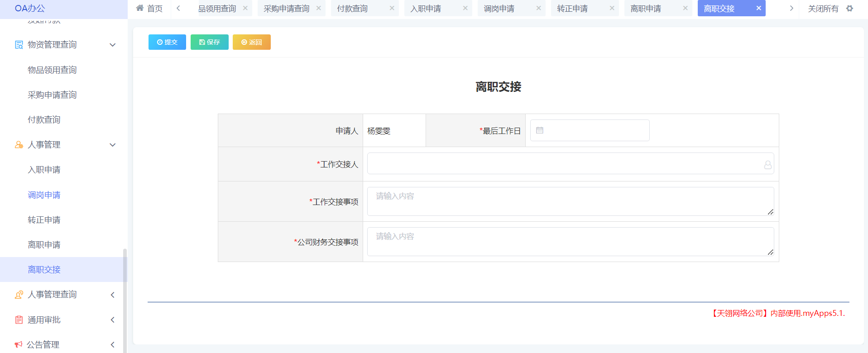Open the calendar icon for 最后工作日
This screenshot has height=353, width=868.
[x=539, y=130]
